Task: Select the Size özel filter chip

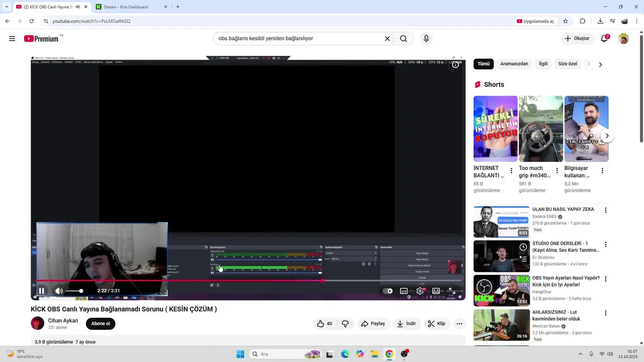Action: pos(568,64)
